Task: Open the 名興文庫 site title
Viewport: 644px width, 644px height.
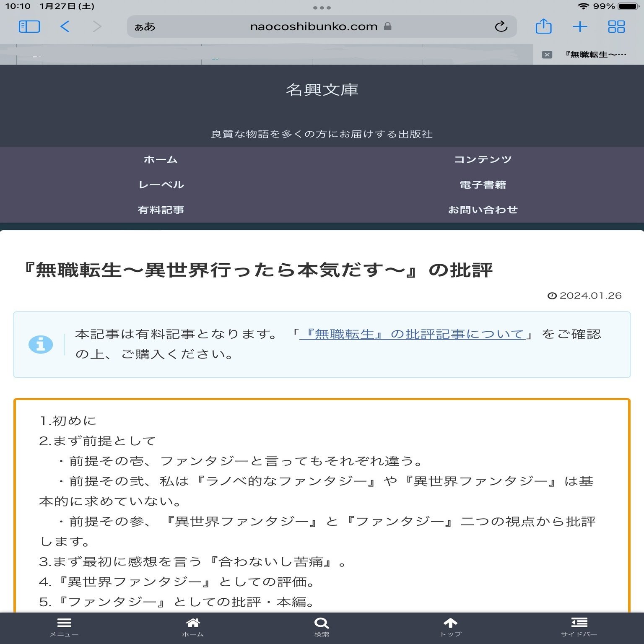Action: (x=322, y=90)
